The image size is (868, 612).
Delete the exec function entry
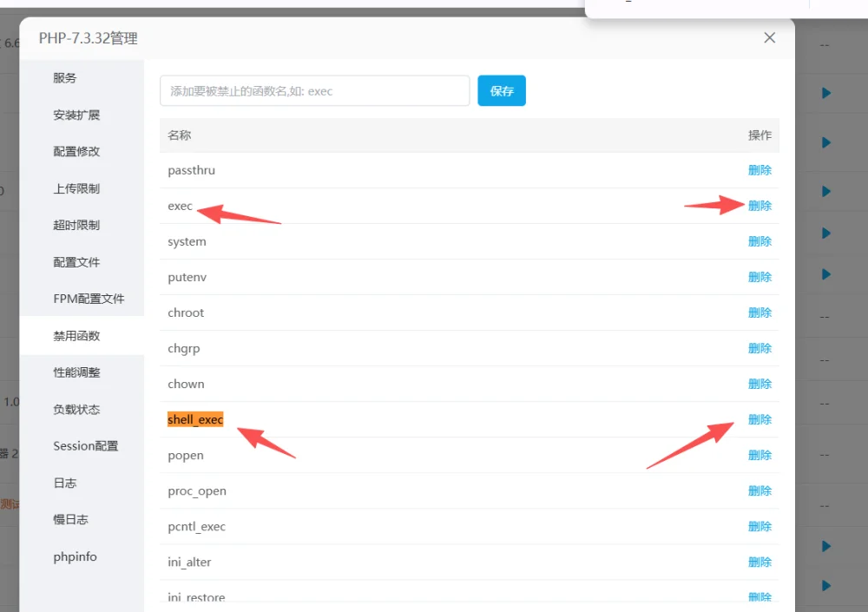click(x=759, y=206)
